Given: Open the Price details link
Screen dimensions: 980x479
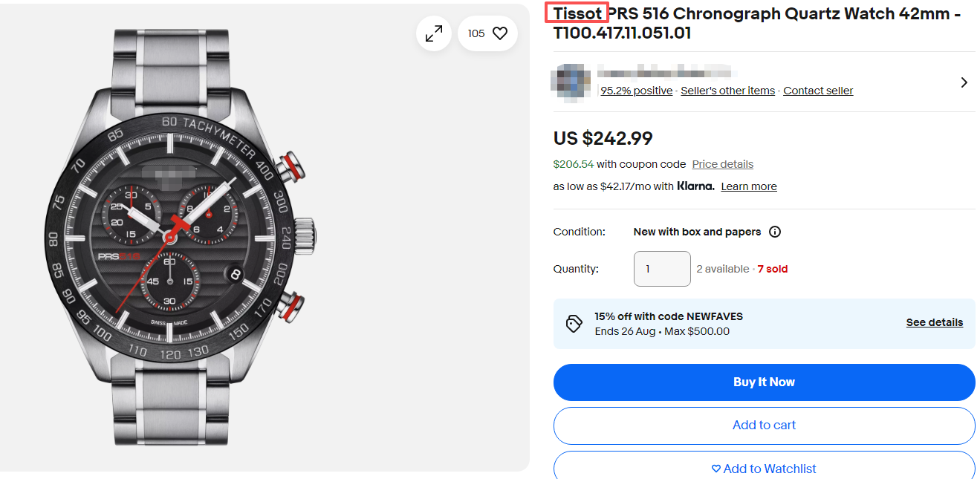Looking at the screenshot, I should 722,164.
